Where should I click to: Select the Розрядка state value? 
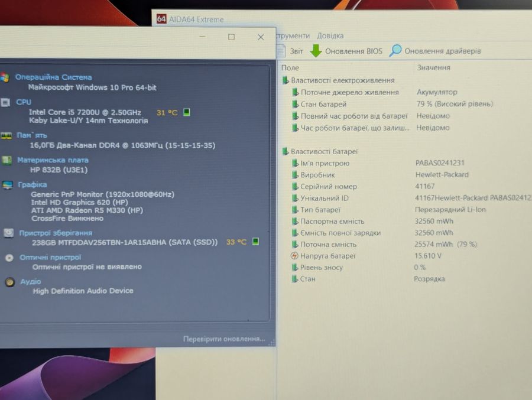coord(429,279)
